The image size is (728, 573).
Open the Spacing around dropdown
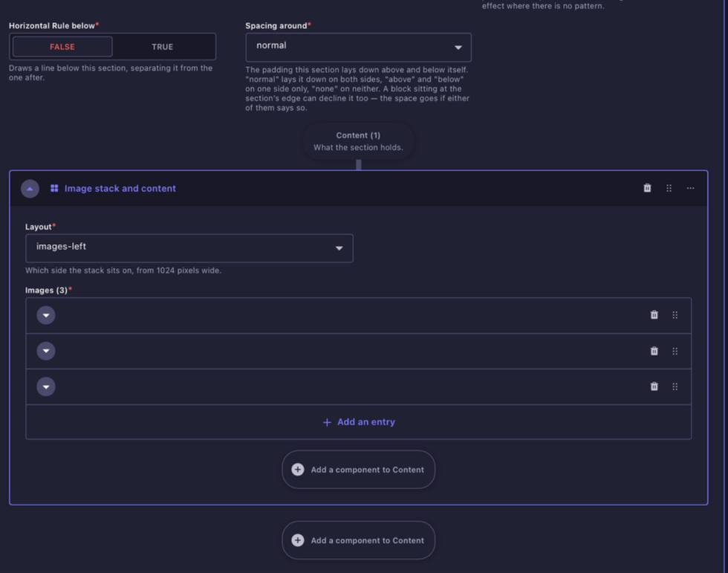pos(358,47)
